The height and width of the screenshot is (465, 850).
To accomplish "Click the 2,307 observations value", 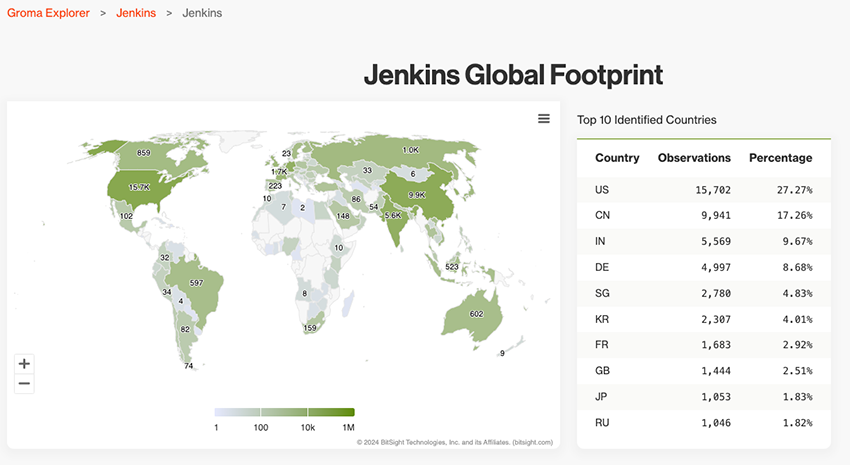I will tap(716, 320).
